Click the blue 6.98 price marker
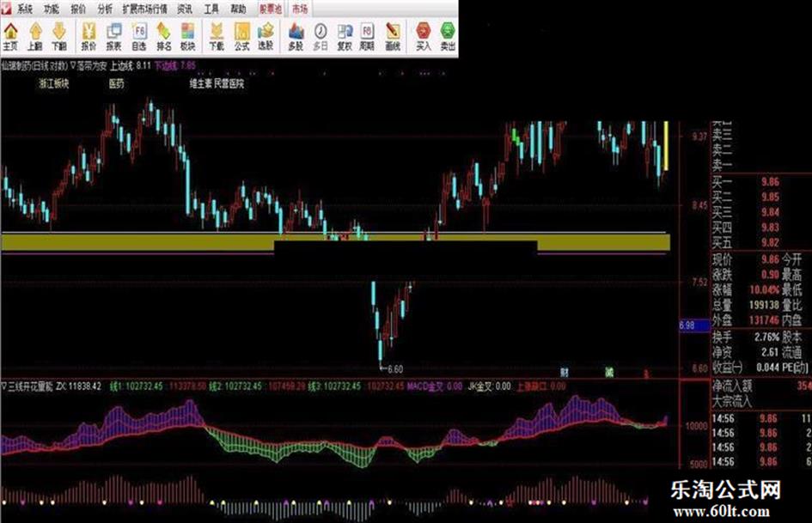The width and height of the screenshot is (812, 523). (x=694, y=325)
